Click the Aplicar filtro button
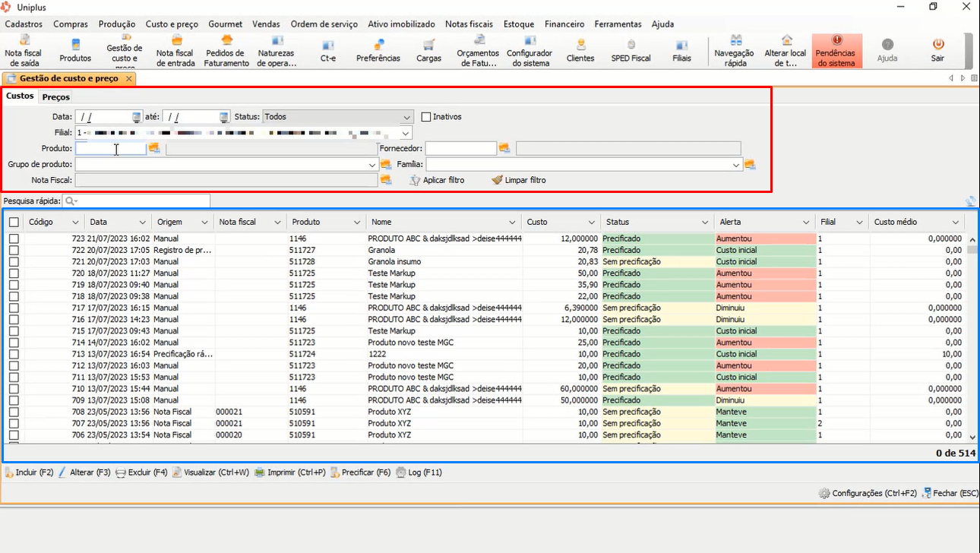 click(x=437, y=180)
